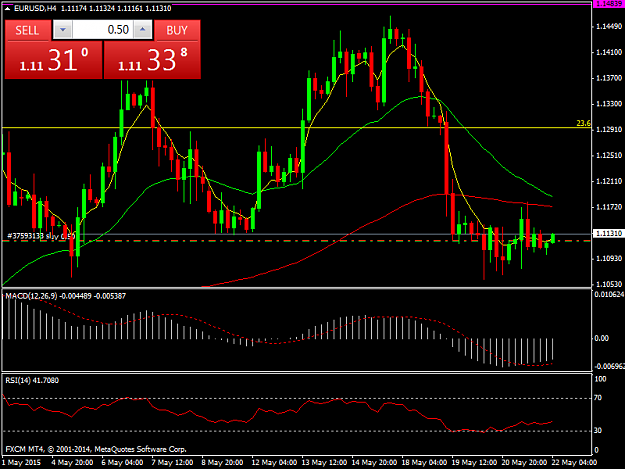
Task: Click the 22 May 04:00 time axis label
Action: point(574,463)
